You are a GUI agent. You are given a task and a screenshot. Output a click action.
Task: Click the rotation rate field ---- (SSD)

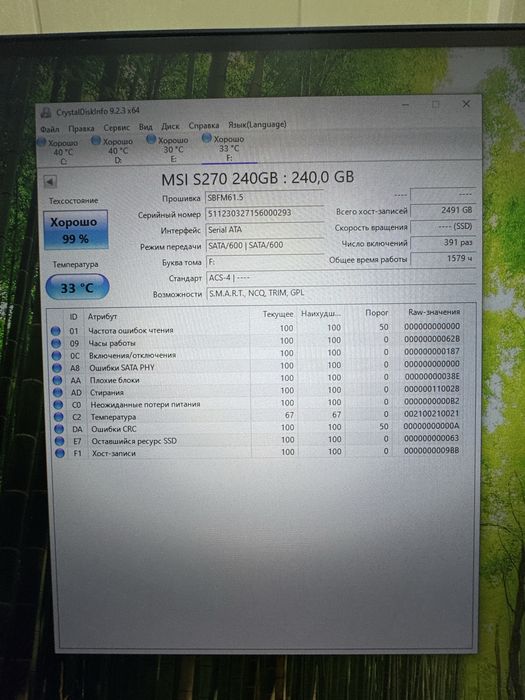pyautogui.click(x=443, y=226)
